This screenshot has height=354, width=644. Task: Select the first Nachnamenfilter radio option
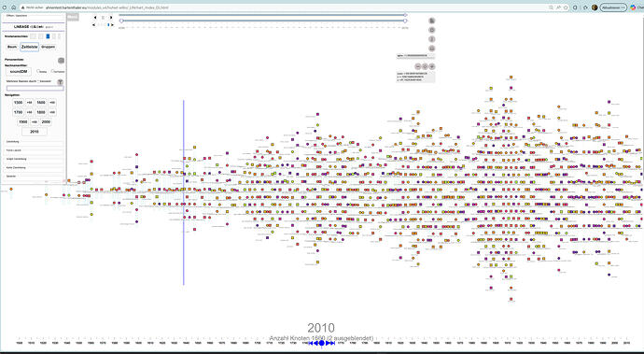click(38, 71)
